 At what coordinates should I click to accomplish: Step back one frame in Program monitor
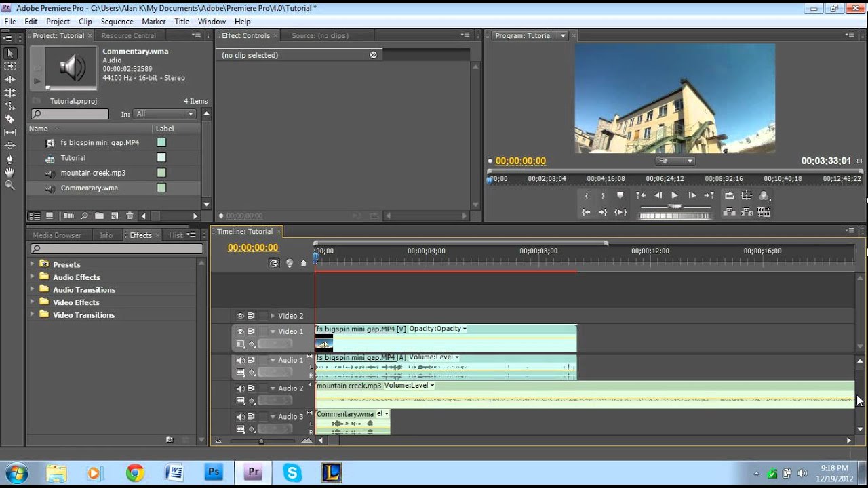tap(658, 195)
